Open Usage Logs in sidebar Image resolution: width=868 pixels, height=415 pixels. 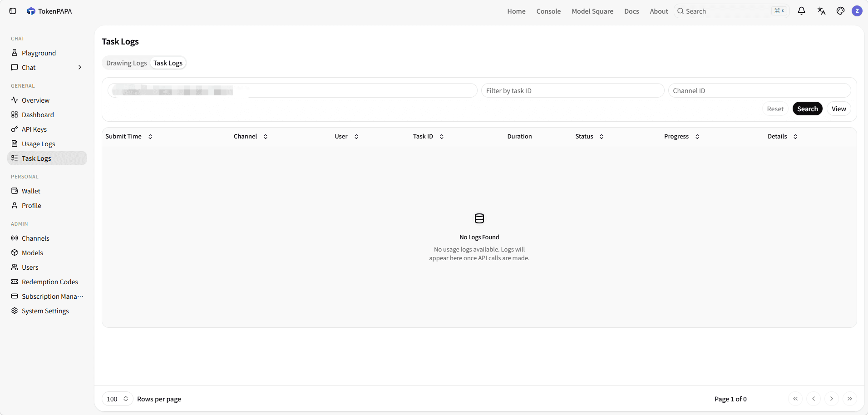pos(47,143)
